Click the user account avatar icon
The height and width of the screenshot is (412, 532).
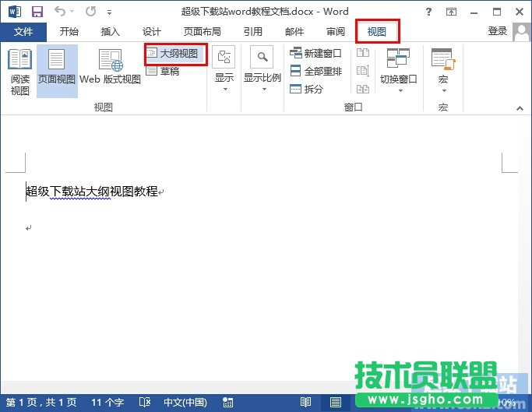click(x=521, y=32)
